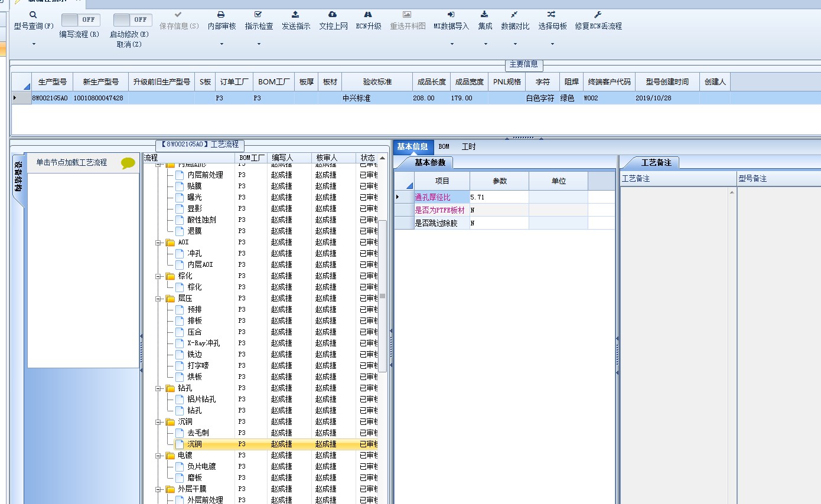Click the 修复ECN丢流程 wrench icon
The height and width of the screenshot is (504, 821).
(598, 14)
